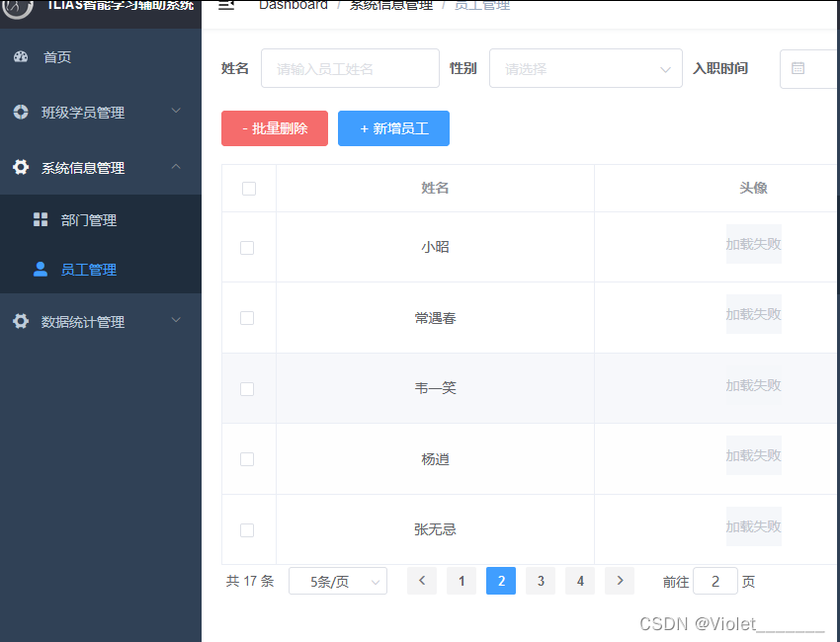This screenshot has height=642, width=840.
Task: Check the row checkbox for 张无忌
Action: pyautogui.click(x=247, y=529)
